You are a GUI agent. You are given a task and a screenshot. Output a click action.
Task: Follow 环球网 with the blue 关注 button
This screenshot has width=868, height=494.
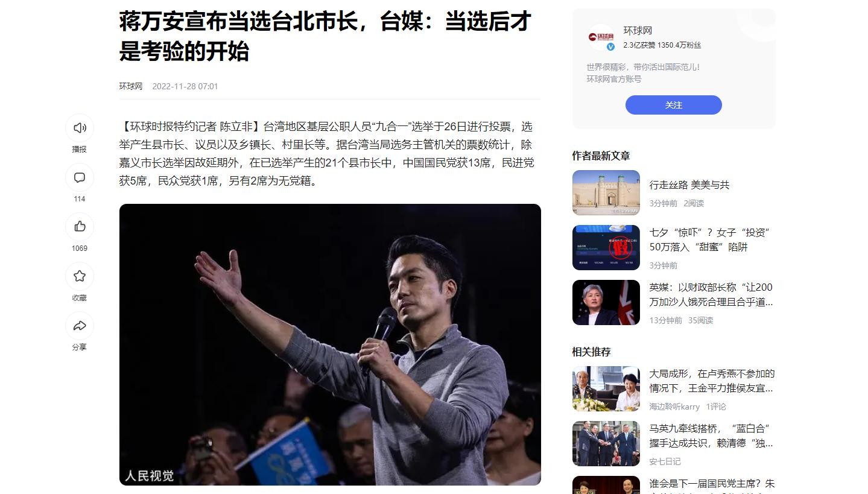673,105
